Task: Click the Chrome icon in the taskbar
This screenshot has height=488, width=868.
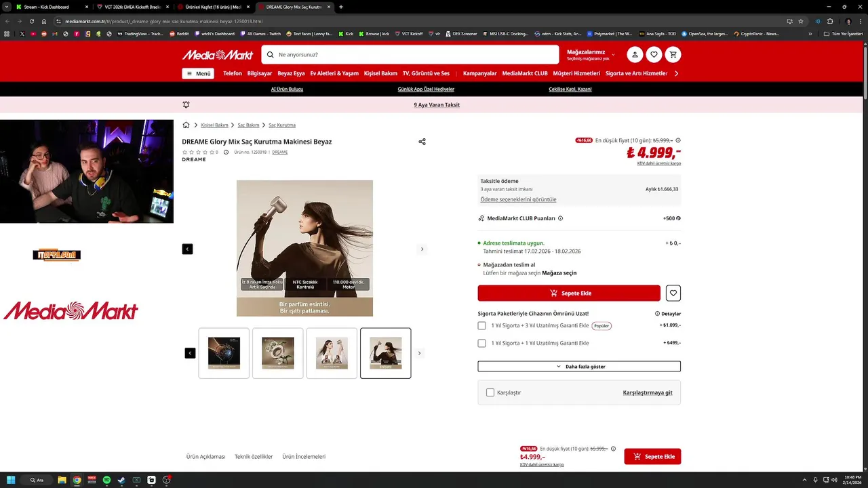Action: [77, 480]
